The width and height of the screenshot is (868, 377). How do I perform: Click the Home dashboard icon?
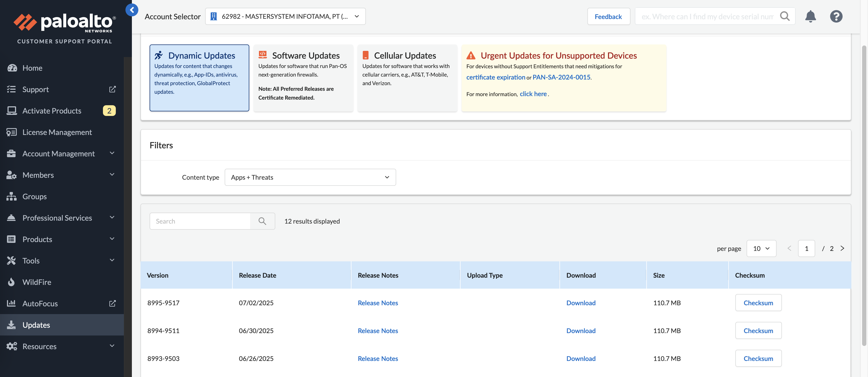point(12,68)
